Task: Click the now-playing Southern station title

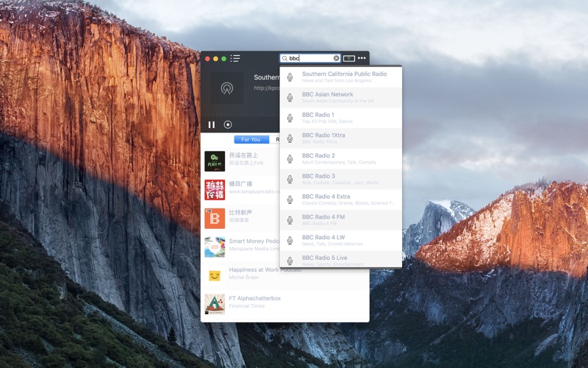Action: [267, 77]
